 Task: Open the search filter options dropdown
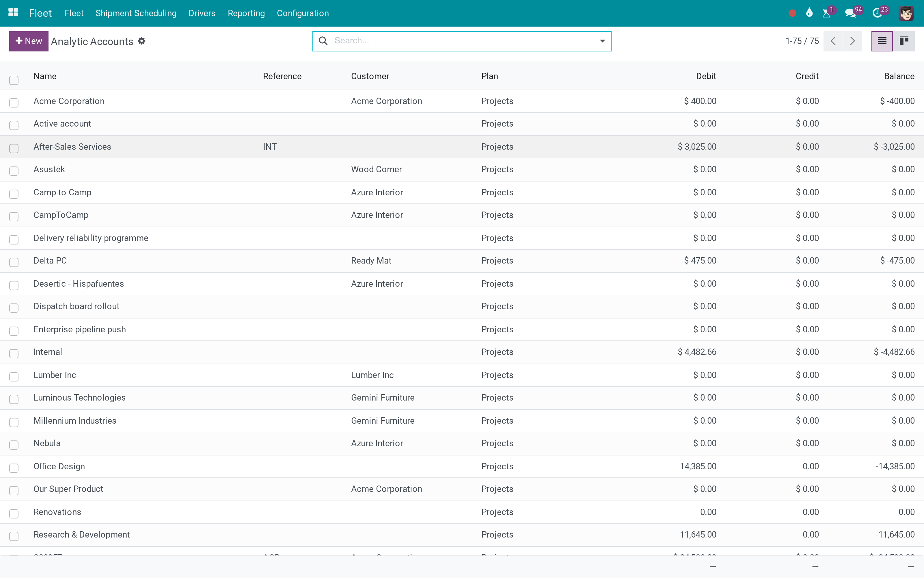click(602, 41)
